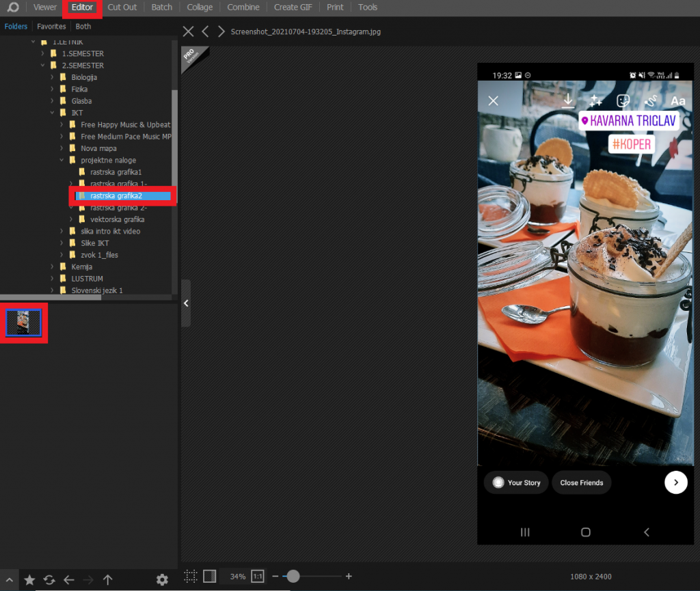This screenshot has width=700, height=591.
Task: Collapse the projektne naloge folder
Action: click(62, 160)
